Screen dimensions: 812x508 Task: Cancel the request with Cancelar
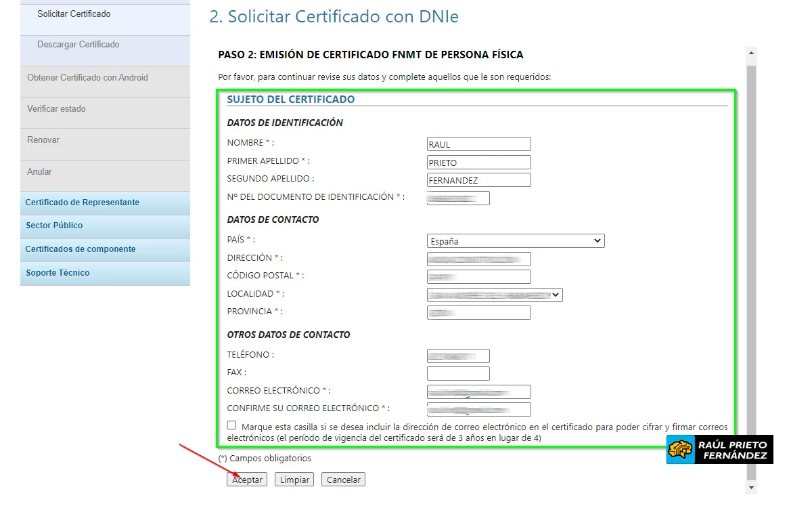point(342,479)
